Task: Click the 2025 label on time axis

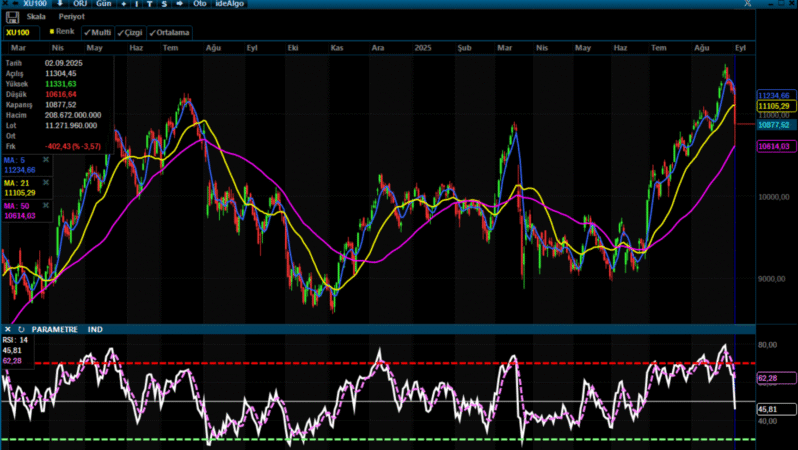Action: 422,48
